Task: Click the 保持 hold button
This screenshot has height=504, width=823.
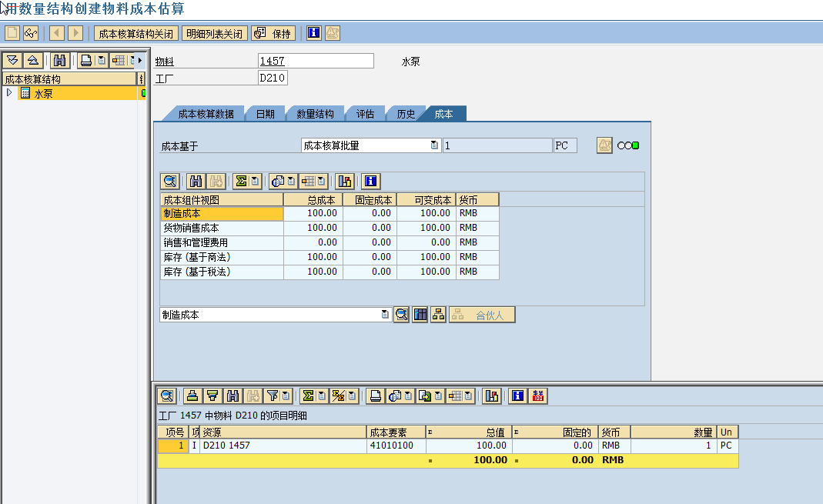Action: point(273,34)
